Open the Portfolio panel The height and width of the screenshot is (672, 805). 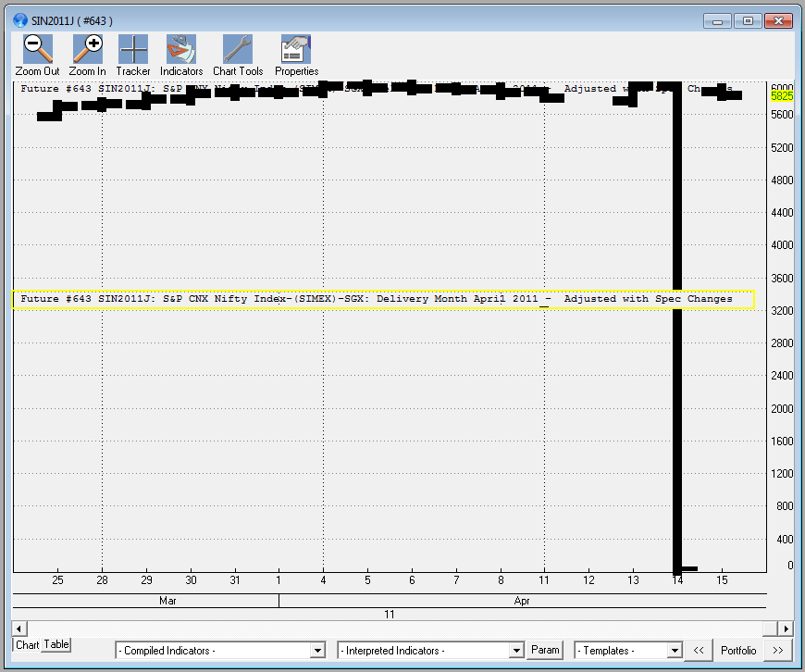coord(738,651)
